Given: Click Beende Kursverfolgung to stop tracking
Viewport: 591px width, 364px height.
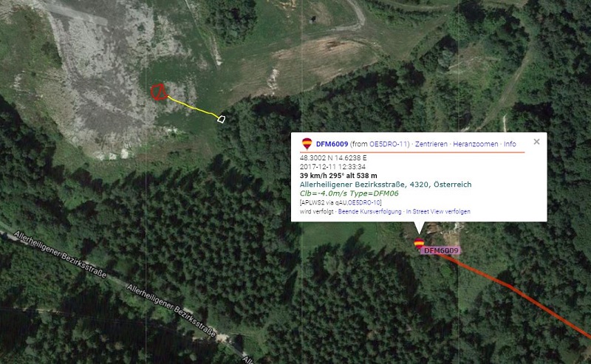Looking at the screenshot, I should [x=369, y=211].
